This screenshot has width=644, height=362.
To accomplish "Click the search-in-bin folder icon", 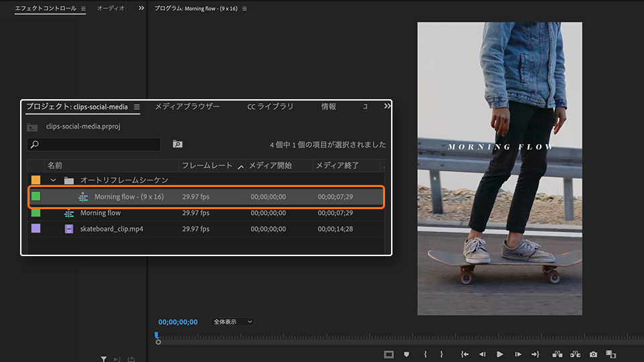I will click(x=177, y=144).
